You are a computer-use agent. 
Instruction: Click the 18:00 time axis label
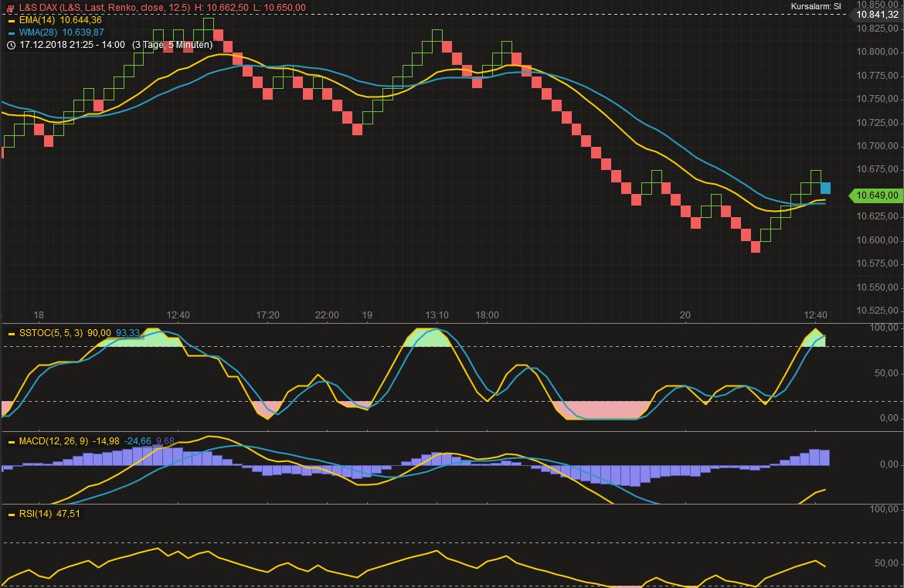click(488, 315)
